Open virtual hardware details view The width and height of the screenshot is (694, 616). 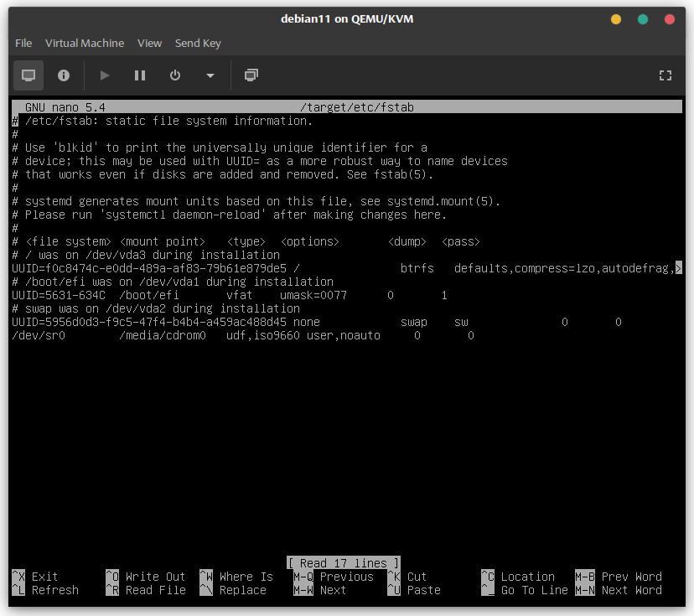coord(64,75)
